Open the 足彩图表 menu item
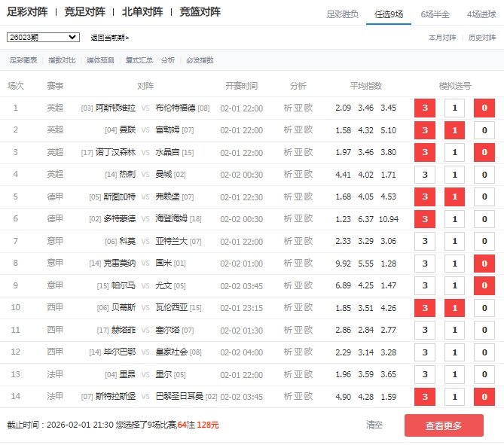The image size is (504, 445). [23, 59]
